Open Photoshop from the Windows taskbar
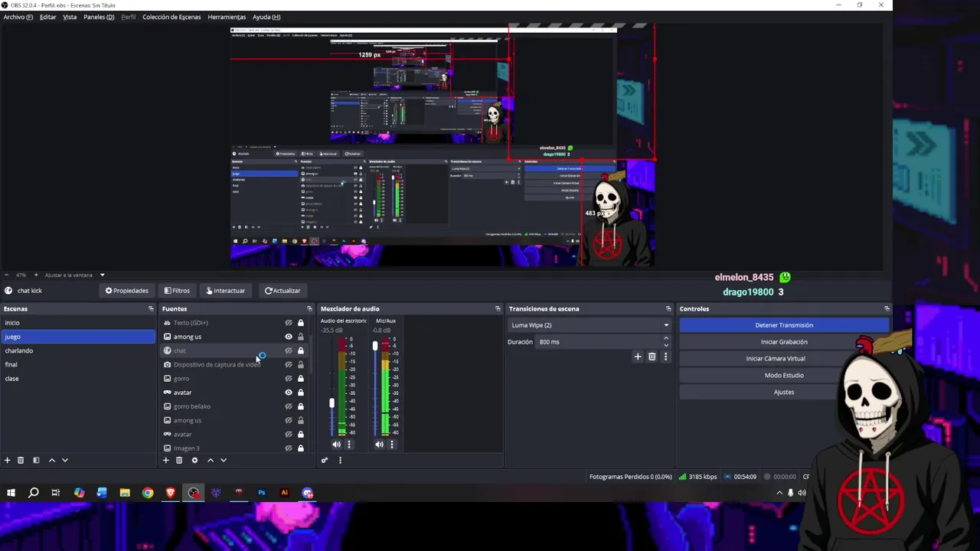The width and height of the screenshot is (980, 551). (262, 493)
